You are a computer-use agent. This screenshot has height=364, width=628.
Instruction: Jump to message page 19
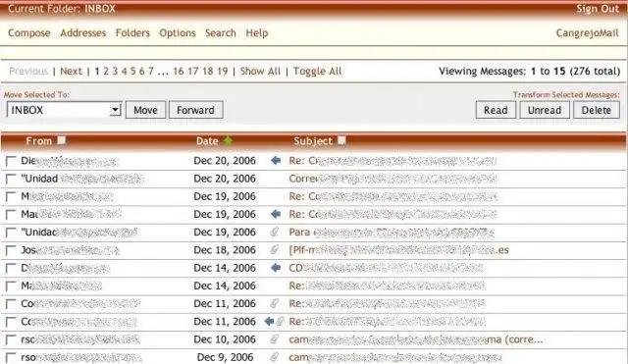pyautogui.click(x=223, y=71)
